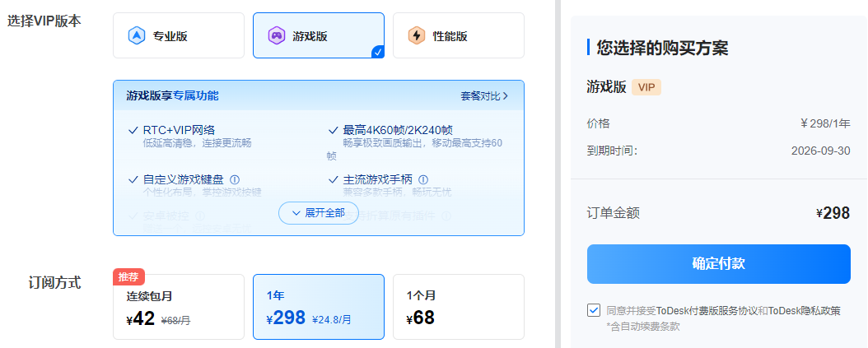Viewport: 868px width, 348px height.
Task: Click the 自定义游戏键盘 feature text
Action: click(x=183, y=180)
